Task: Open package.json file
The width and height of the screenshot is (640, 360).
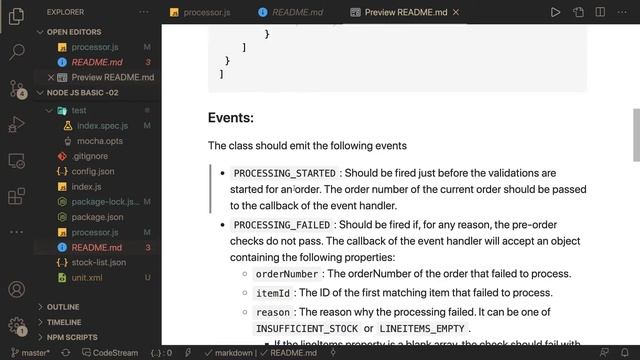Action: click(97, 217)
